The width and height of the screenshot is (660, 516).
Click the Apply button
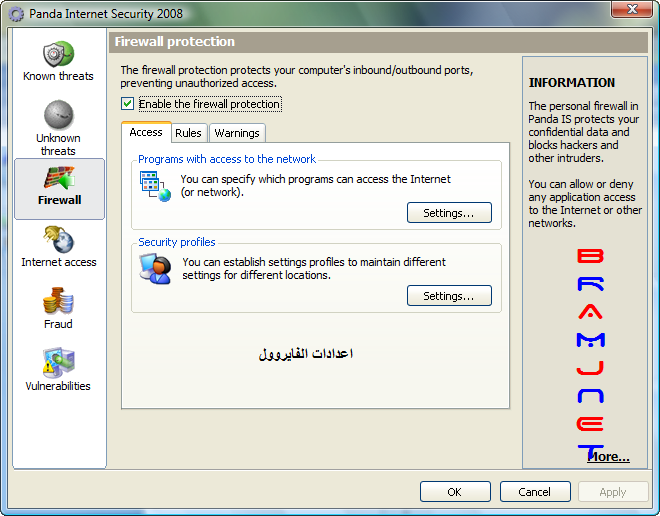(x=613, y=492)
